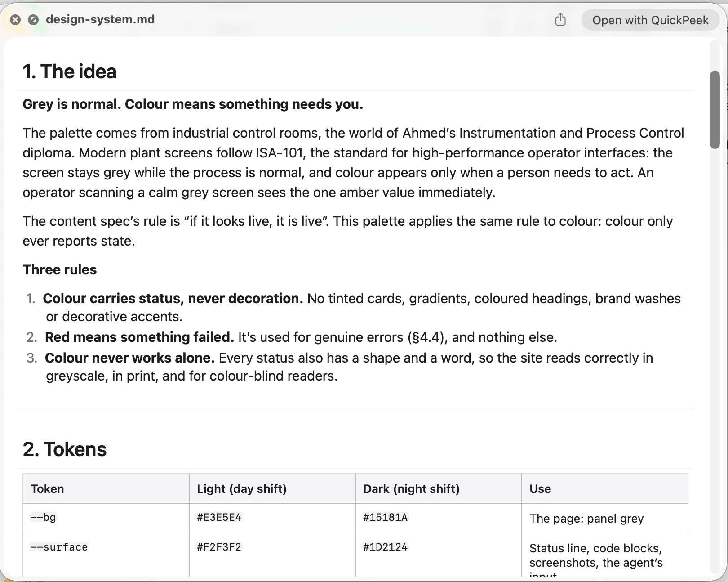728x582 pixels.
Task: Click the bold line "Grey is normal. Colour means something needs you."
Action: pyautogui.click(x=193, y=104)
